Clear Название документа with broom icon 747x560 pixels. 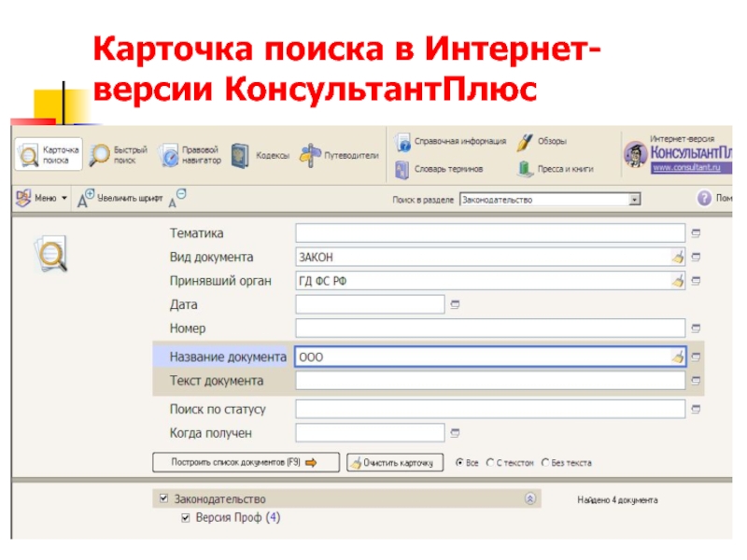click(678, 357)
